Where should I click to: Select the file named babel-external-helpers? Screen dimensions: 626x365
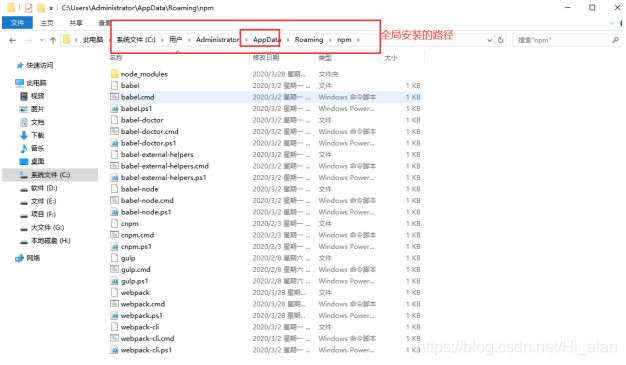click(x=157, y=155)
